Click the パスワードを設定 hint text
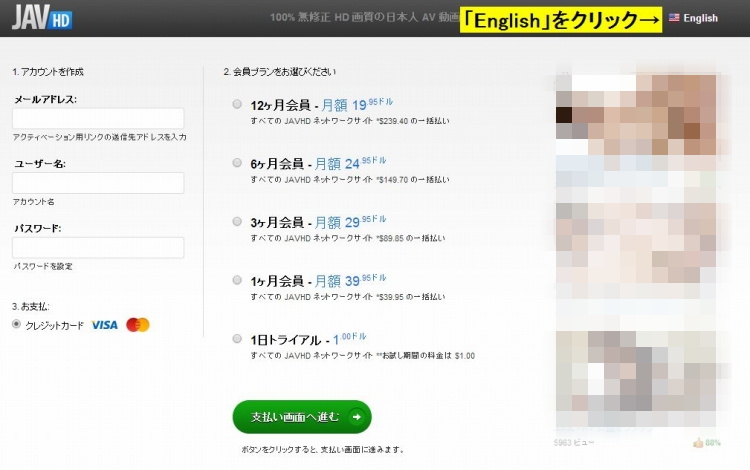This screenshot has height=470, width=750. point(43,266)
